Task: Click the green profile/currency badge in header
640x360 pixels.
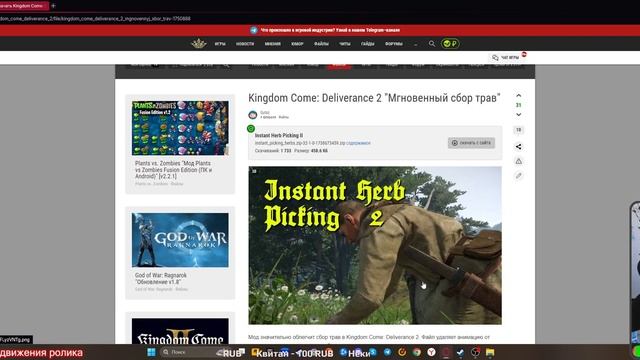Action: (450, 43)
